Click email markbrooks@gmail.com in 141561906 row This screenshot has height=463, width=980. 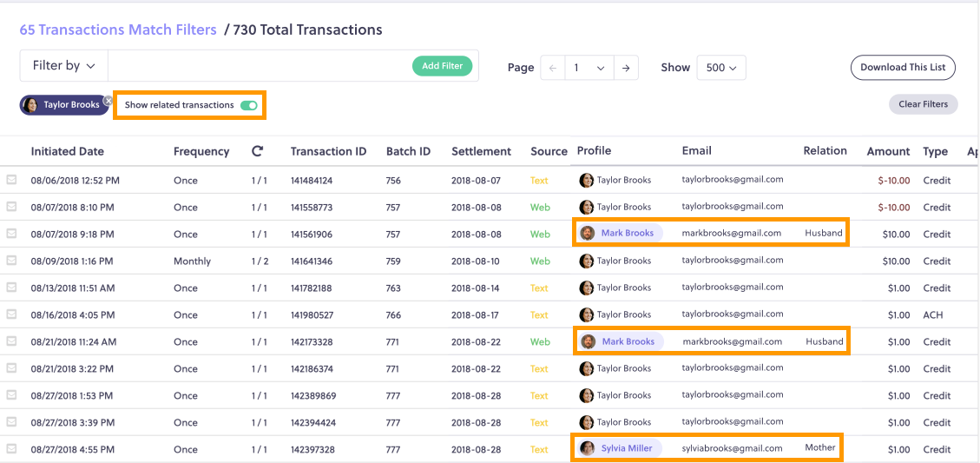click(731, 233)
